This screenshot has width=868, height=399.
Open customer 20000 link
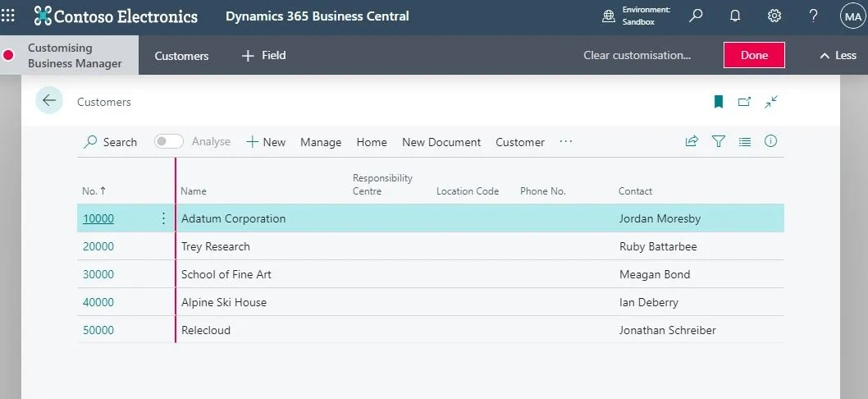click(98, 246)
